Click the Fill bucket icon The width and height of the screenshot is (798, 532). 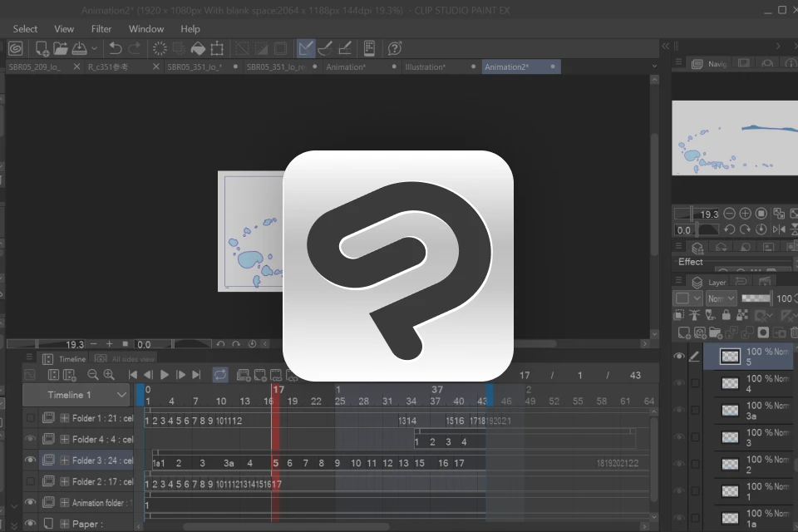198,48
